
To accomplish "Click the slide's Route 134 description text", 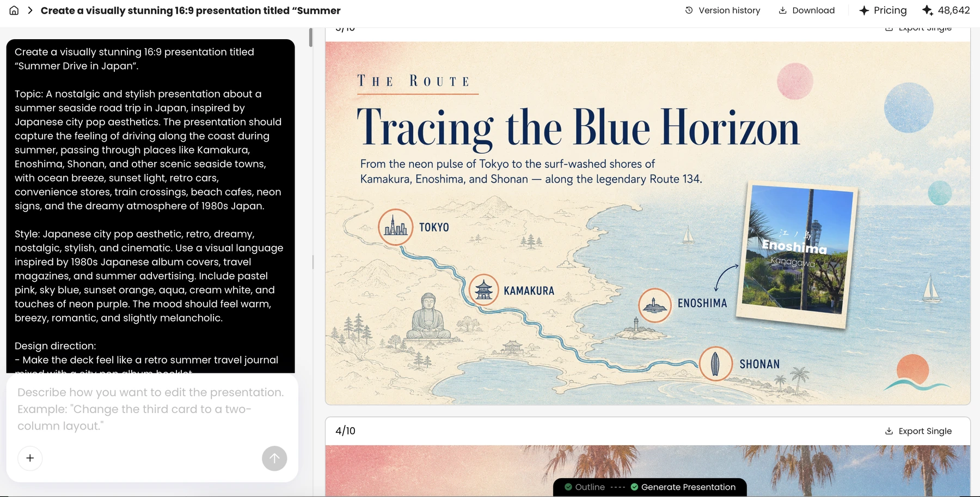I will [531, 171].
